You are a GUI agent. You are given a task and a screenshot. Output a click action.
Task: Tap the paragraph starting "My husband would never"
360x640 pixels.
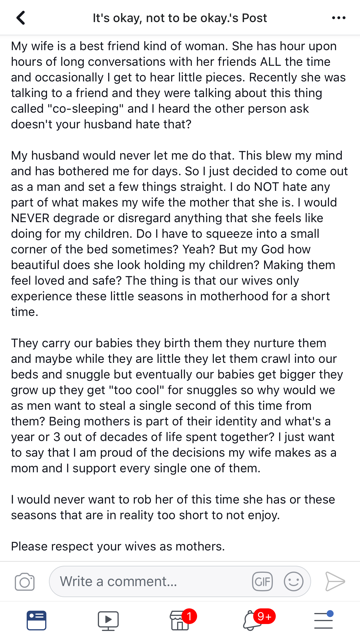pos(180,233)
